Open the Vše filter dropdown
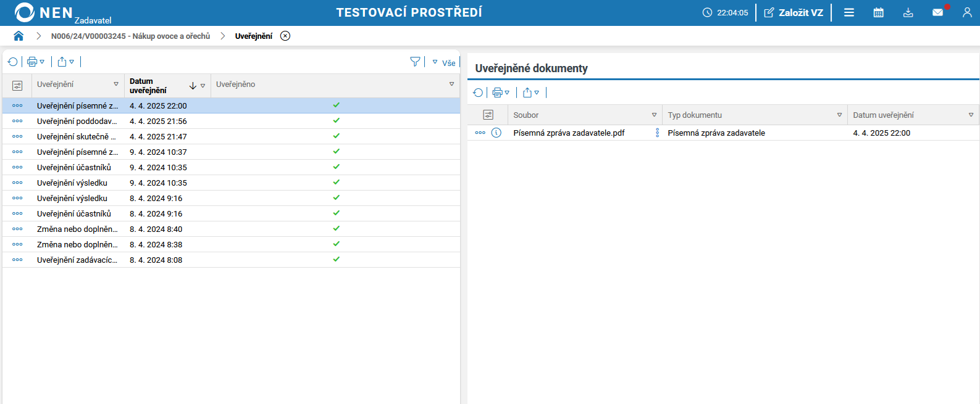Screen dimensions: 980x404 pyautogui.click(x=444, y=62)
